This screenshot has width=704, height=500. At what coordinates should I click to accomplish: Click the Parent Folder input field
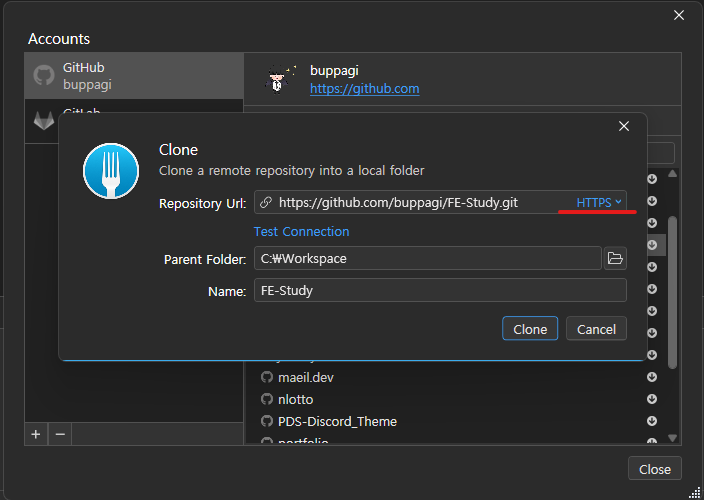tap(427, 258)
